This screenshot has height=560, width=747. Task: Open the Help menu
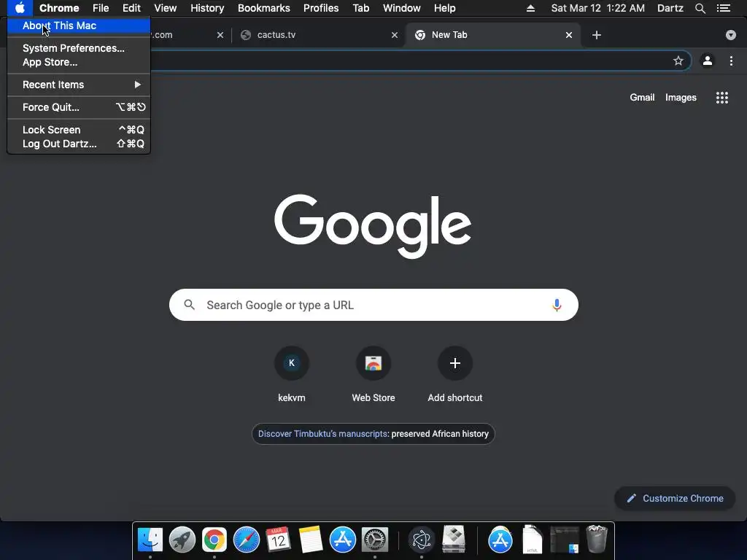pyautogui.click(x=444, y=8)
